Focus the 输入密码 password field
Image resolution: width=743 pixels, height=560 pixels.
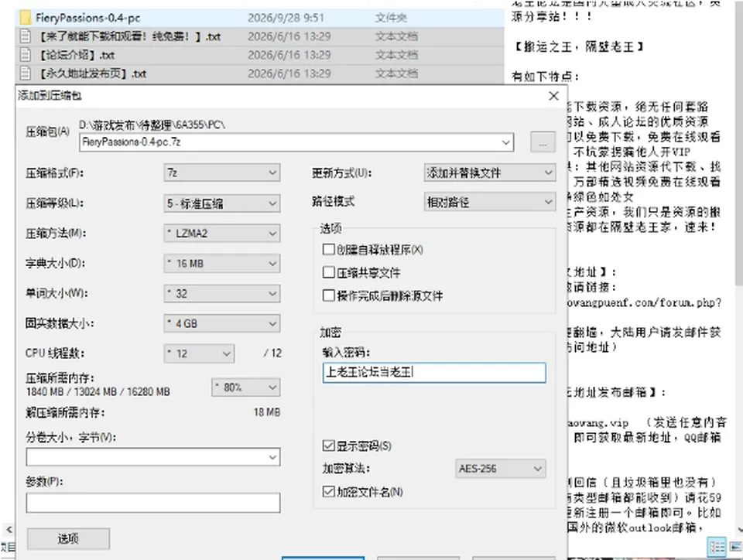point(434,373)
